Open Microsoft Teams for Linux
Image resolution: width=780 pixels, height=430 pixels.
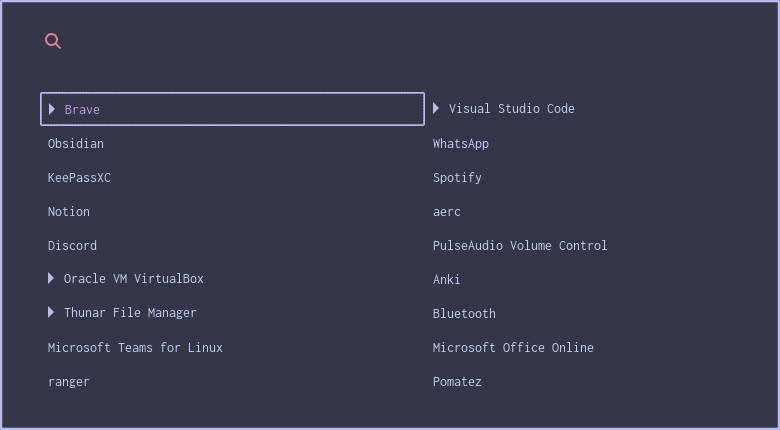pyautogui.click(x=135, y=348)
